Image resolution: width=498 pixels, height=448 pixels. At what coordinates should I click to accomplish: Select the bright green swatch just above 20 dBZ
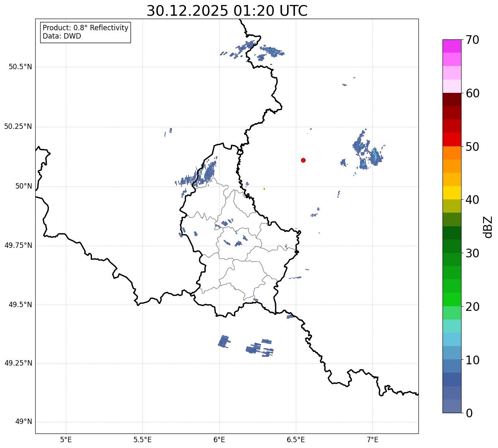(452, 299)
